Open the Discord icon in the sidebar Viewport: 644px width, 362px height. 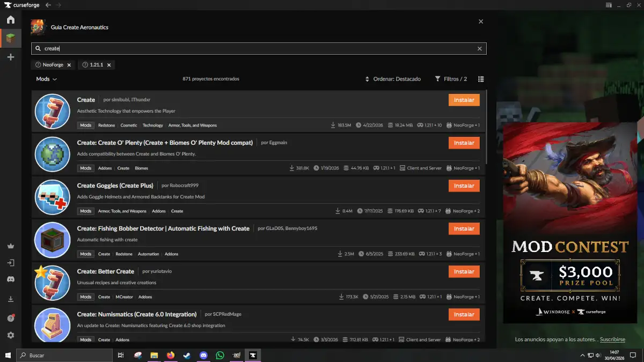11,279
